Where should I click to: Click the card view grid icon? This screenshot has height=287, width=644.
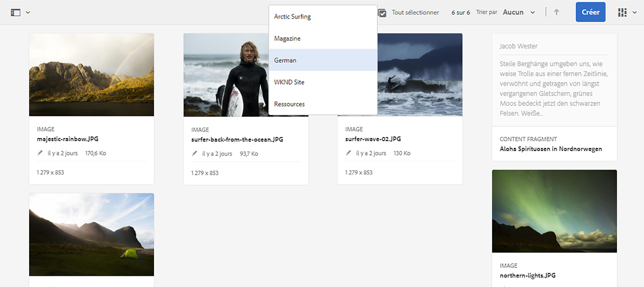tap(622, 12)
